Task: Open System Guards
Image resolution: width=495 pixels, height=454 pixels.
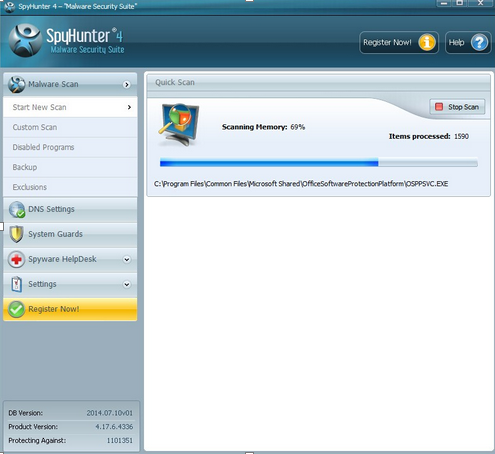Action: [70, 234]
